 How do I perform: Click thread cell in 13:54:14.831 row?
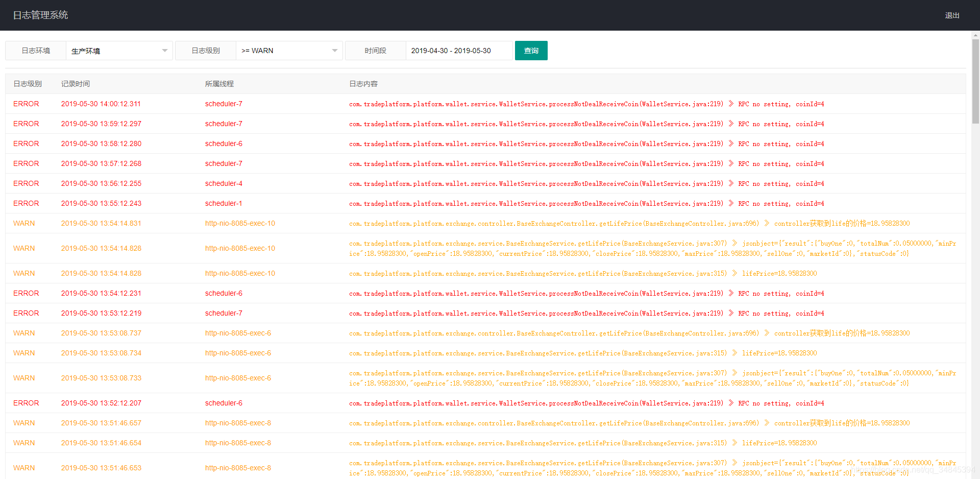click(240, 223)
